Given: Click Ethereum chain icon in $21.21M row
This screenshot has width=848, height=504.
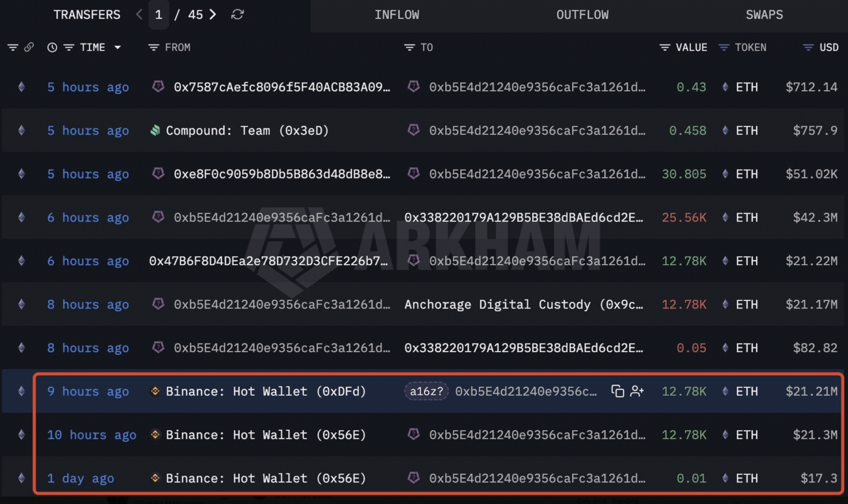Looking at the screenshot, I should 22,391.
